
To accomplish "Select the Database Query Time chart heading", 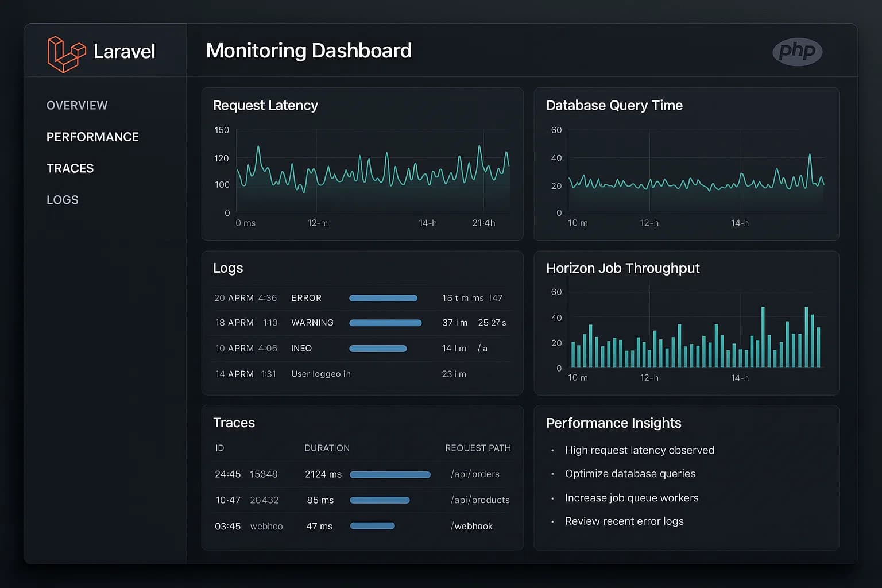I will point(614,106).
